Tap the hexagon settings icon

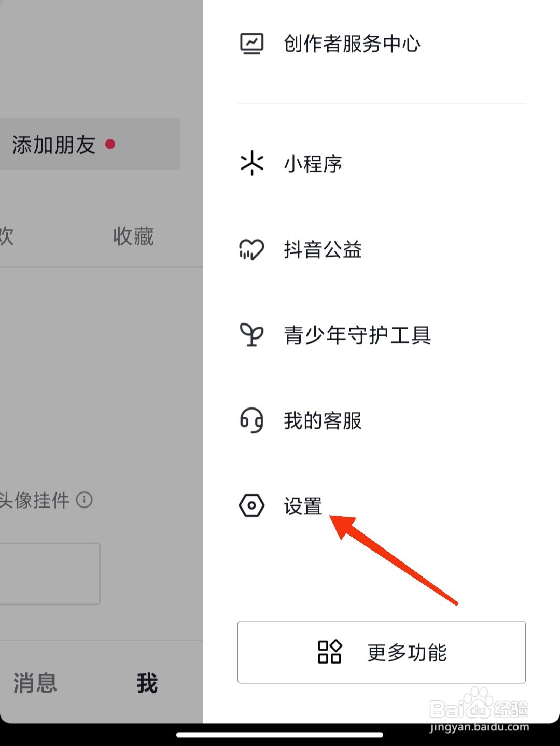pyautogui.click(x=251, y=505)
